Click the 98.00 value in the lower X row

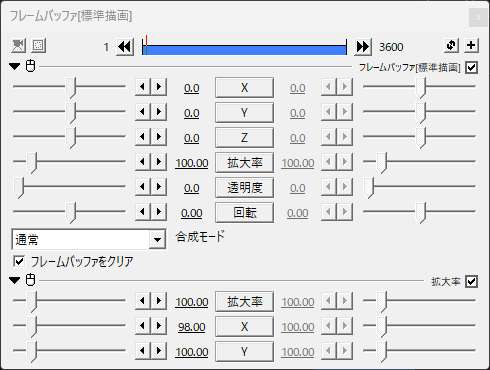point(192,327)
